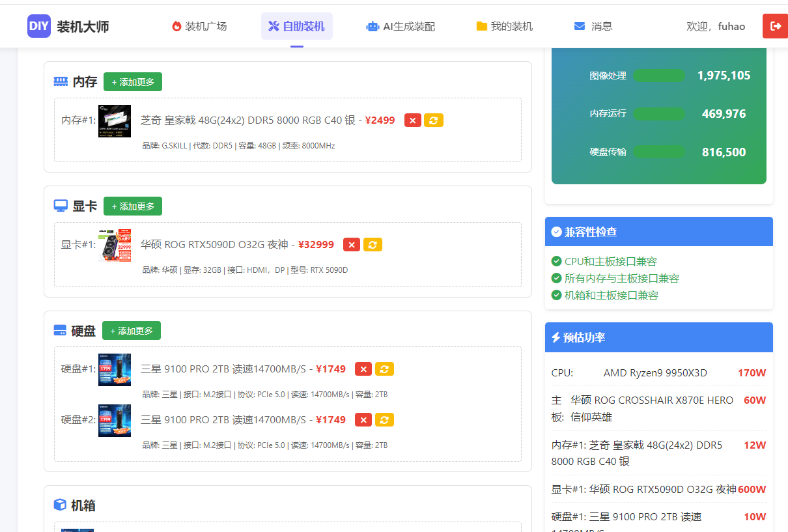
Task: Click 显卡#1 ROG RTX5090D thumbnail
Action: [115, 245]
